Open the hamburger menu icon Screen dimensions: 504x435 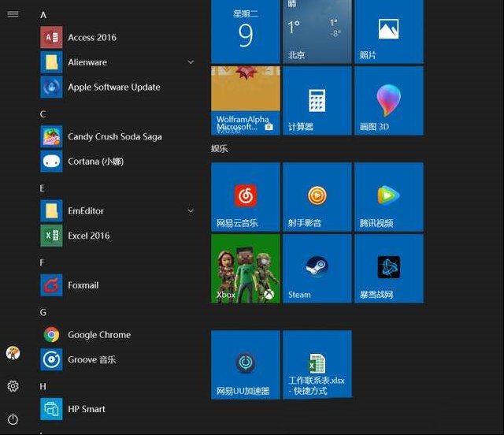pos(13,14)
